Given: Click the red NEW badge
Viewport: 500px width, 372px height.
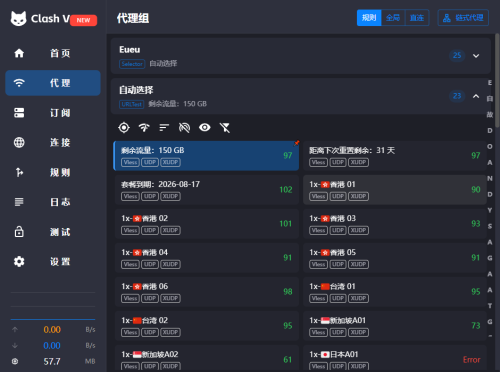Looking at the screenshot, I should coord(84,20).
